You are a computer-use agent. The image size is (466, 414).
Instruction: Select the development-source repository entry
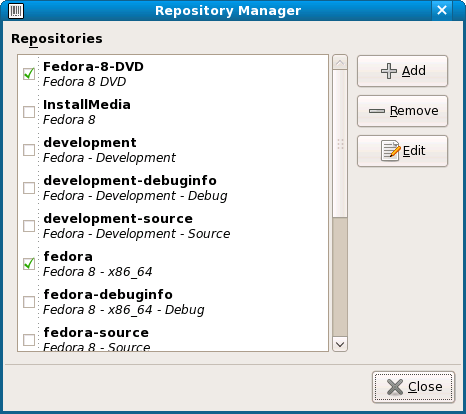click(x=173, y=226)
